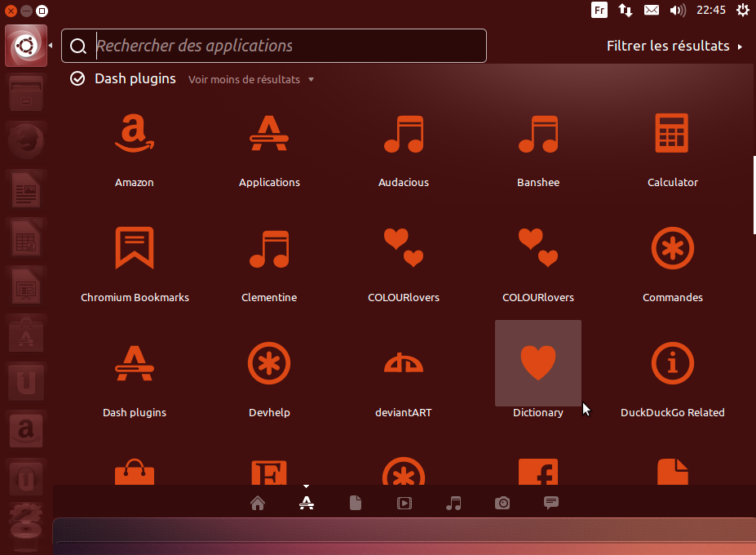Open the Calculator plugin
Image resolution: width=756 pixels, height=555 pixels.
[x=673, y=149]
